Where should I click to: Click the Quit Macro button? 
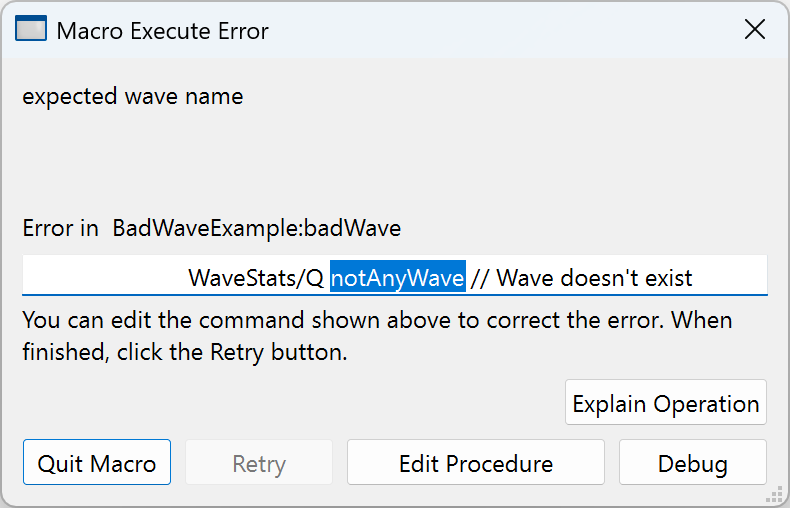pos(97,463)
